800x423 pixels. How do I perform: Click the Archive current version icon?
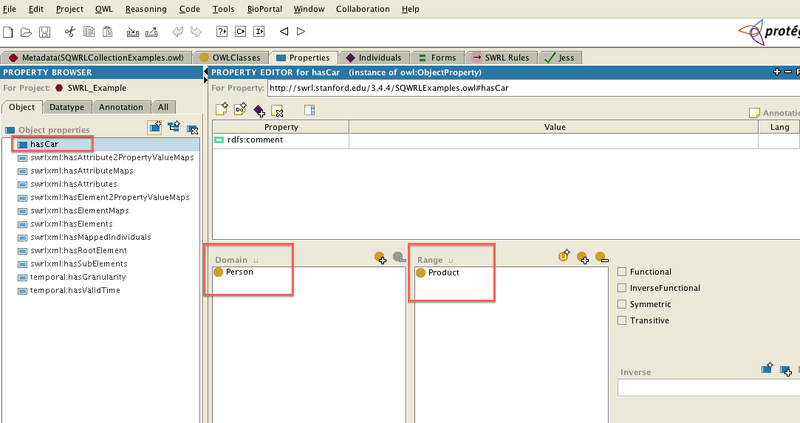[x=133, y=32]
